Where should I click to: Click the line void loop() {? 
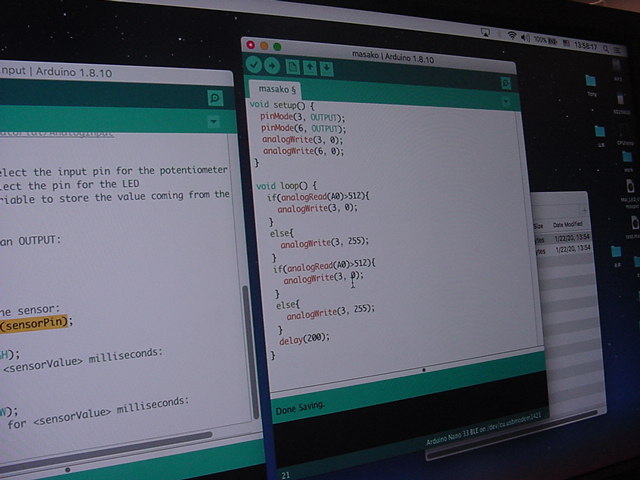click(x=287, y=186)
